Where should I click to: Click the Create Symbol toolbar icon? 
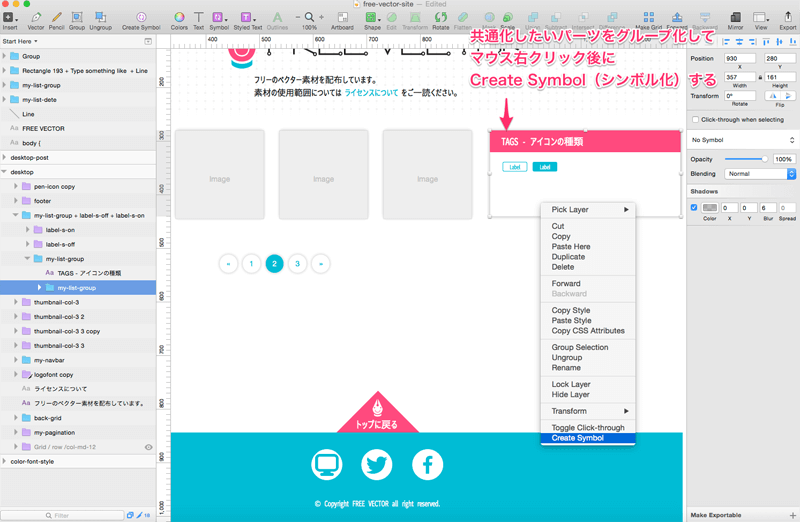(x=141, y=18)
